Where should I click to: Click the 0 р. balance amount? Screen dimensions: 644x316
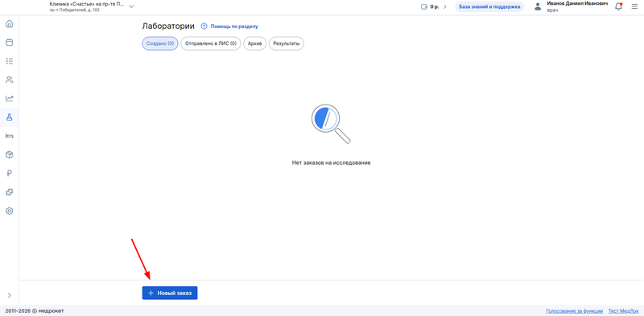[435, 6]
